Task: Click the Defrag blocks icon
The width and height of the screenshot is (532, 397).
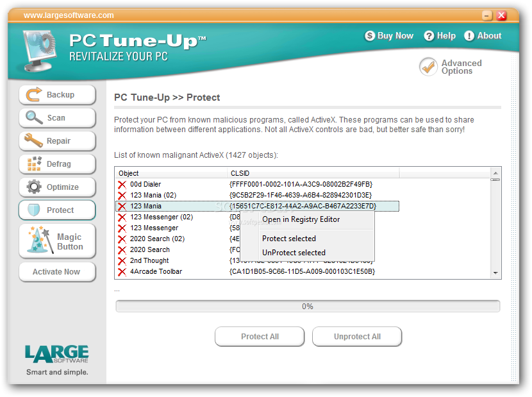Action: click(x=34, y=164)
